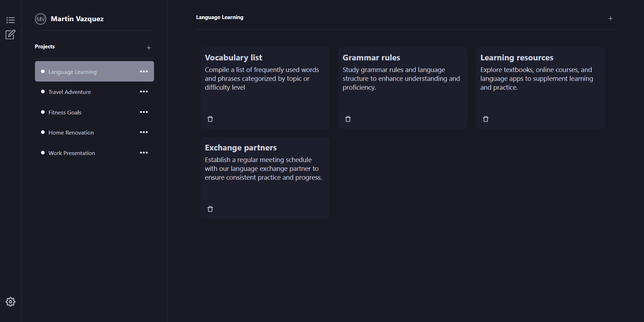Click the Language Learning project color dot

(42, 71)
